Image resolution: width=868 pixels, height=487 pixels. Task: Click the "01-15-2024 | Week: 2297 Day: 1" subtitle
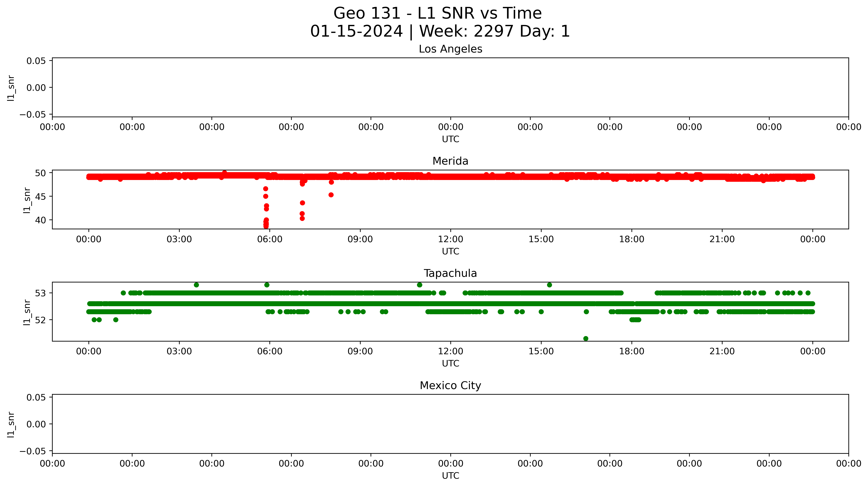(x=440, y=31)
